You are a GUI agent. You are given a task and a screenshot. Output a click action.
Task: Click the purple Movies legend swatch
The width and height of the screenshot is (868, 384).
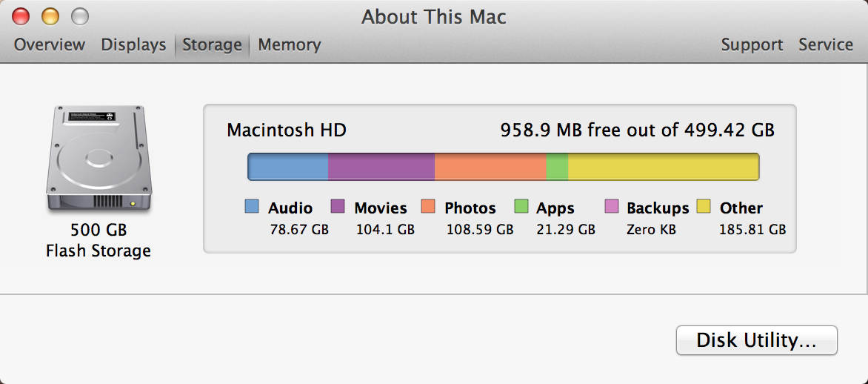coord(338,207)
